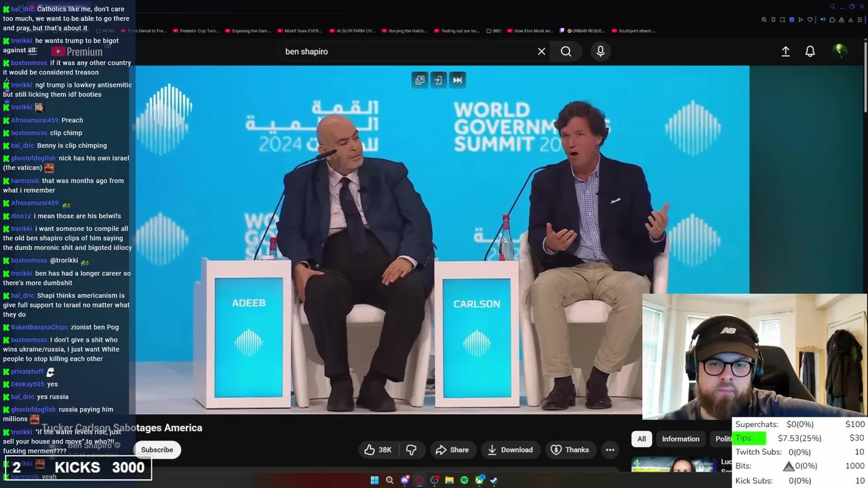Click the send arrow icon in browser toolbar

tap(801, 20)
